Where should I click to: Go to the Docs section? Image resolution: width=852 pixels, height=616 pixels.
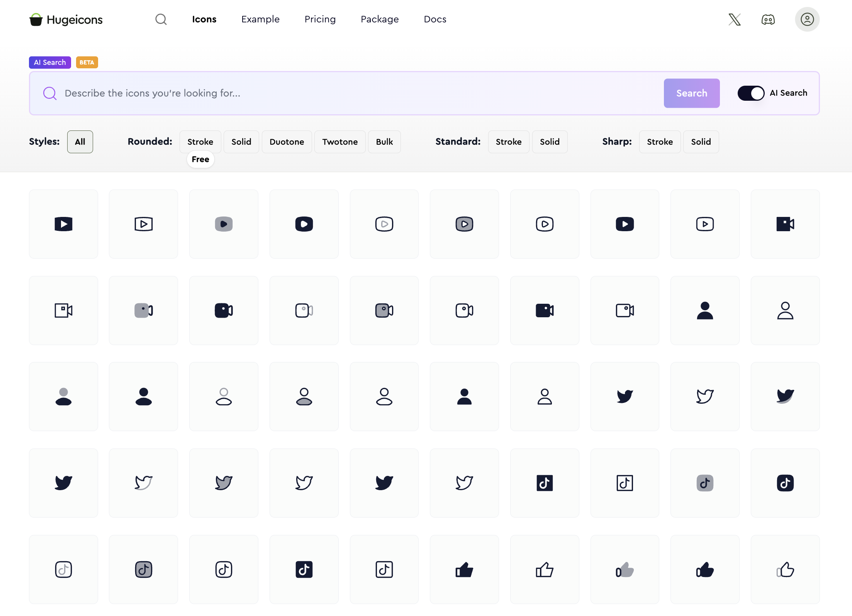point(435,19)
